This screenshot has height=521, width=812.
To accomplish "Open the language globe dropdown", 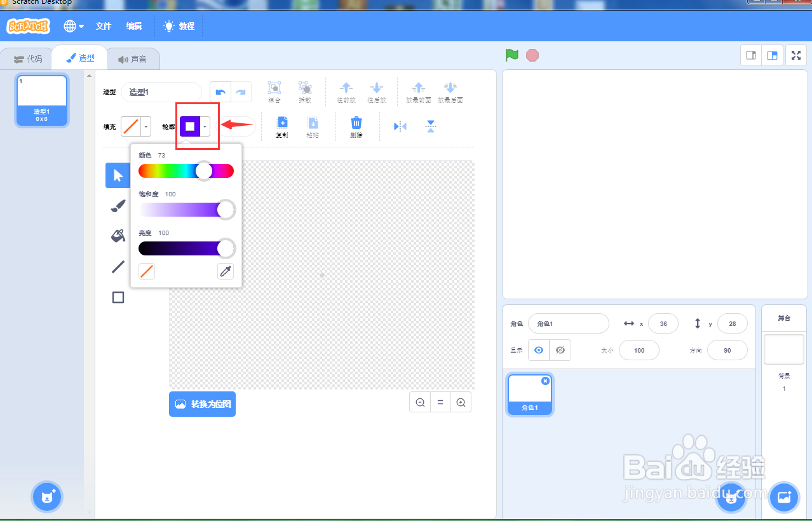I will click(72, 26).
